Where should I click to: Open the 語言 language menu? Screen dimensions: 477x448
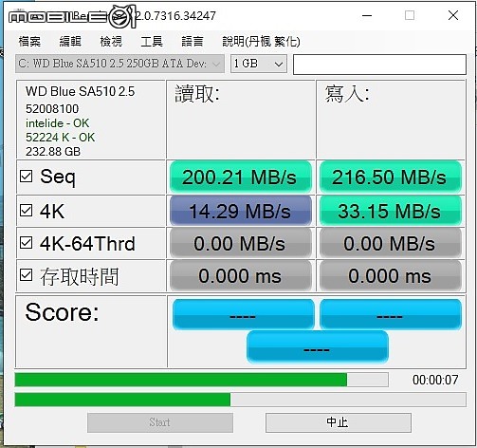click(193, 42)
